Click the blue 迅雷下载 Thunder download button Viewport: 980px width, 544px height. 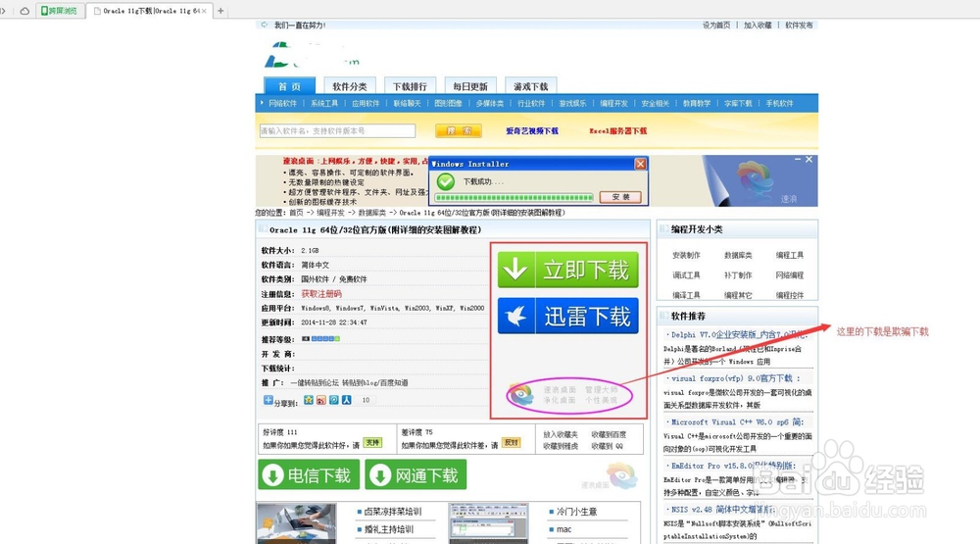coord(567,316)
